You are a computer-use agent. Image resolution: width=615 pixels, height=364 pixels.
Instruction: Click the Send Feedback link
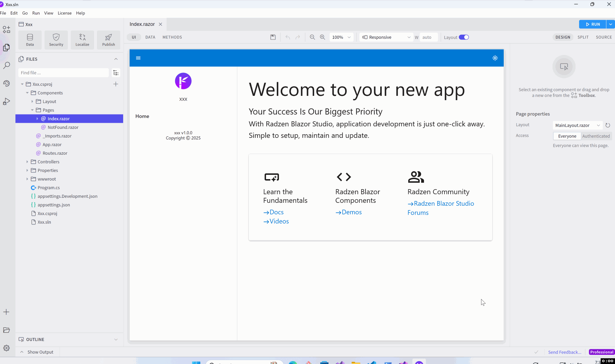[x=564, y=352]
